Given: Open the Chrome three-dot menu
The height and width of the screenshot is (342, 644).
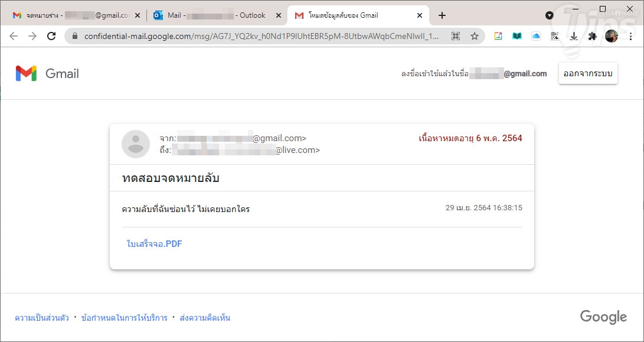Looking at the screenshot, I should 631,36.
